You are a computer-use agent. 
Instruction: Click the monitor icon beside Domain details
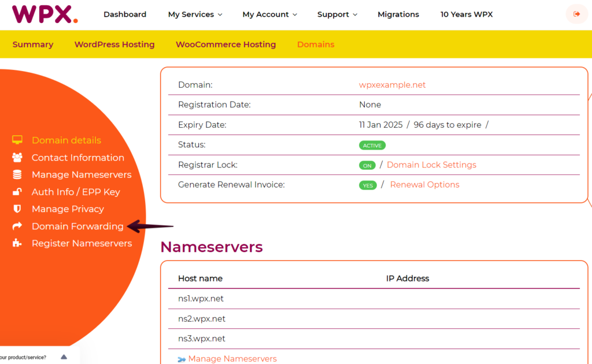pos(17,140)
